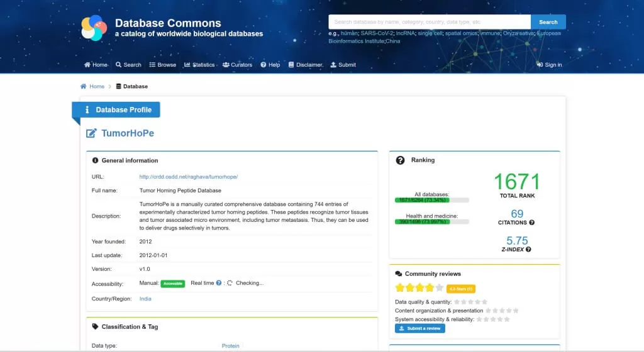
Task: Click the example term 'immune'
Action: [490, 33]
